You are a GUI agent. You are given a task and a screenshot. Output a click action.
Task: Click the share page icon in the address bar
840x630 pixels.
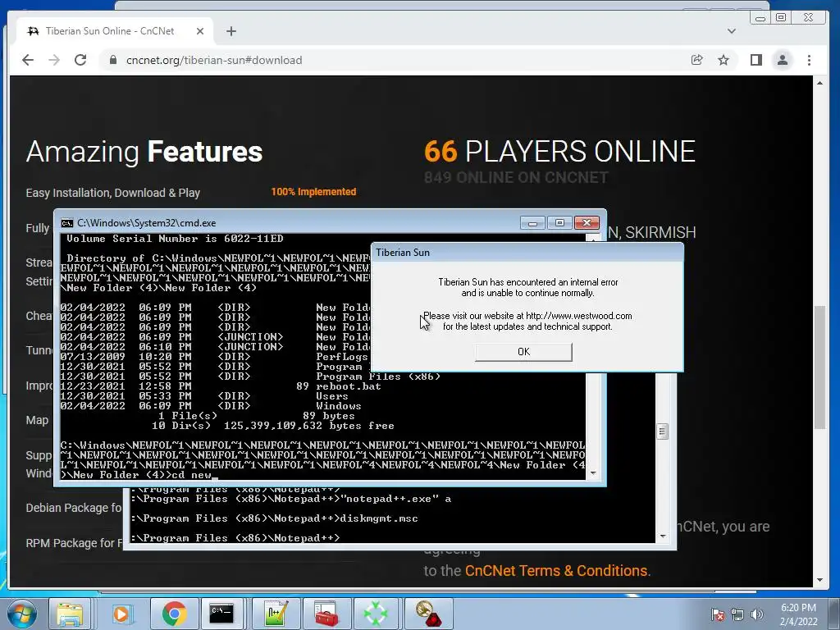pos(697,60)
